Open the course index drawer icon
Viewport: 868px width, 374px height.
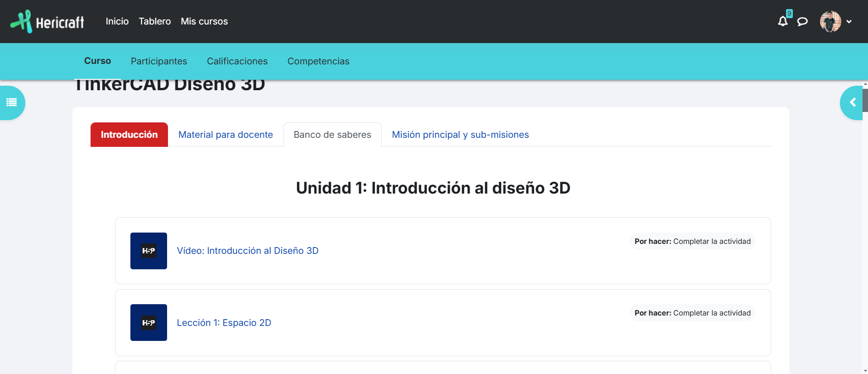tap(12, 102)
